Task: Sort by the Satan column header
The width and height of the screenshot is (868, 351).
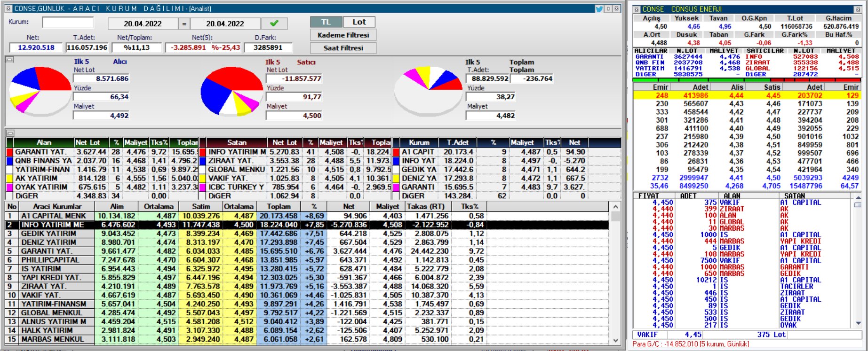Action: point(237,142)
